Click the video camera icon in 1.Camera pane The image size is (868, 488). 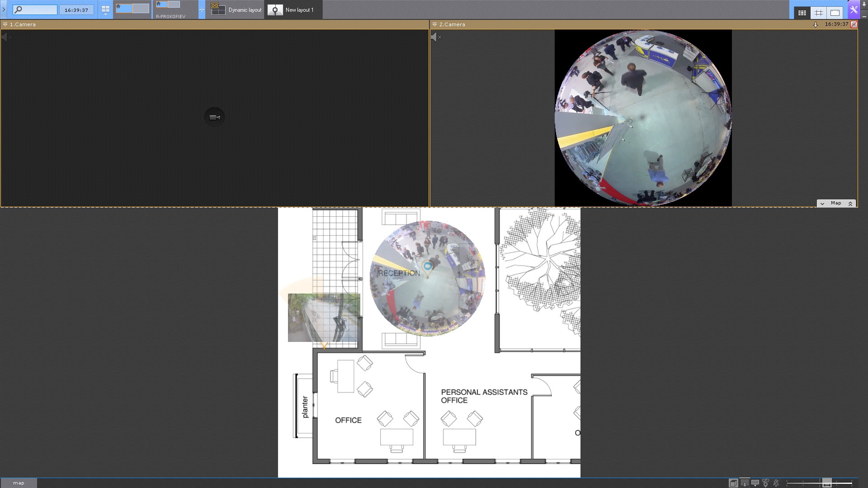214,118
